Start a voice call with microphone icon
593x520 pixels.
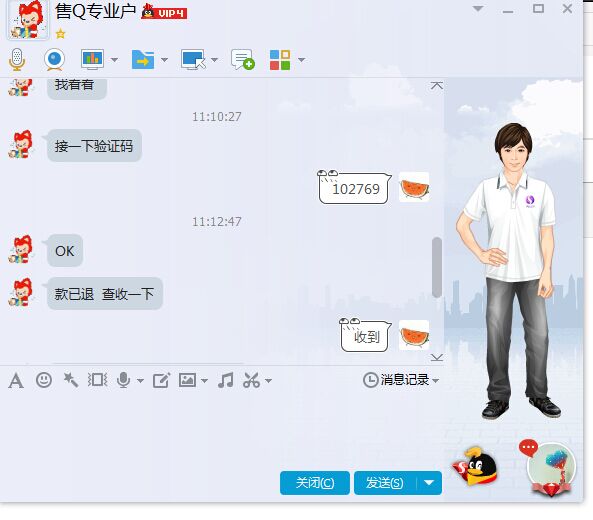[17, 59]
